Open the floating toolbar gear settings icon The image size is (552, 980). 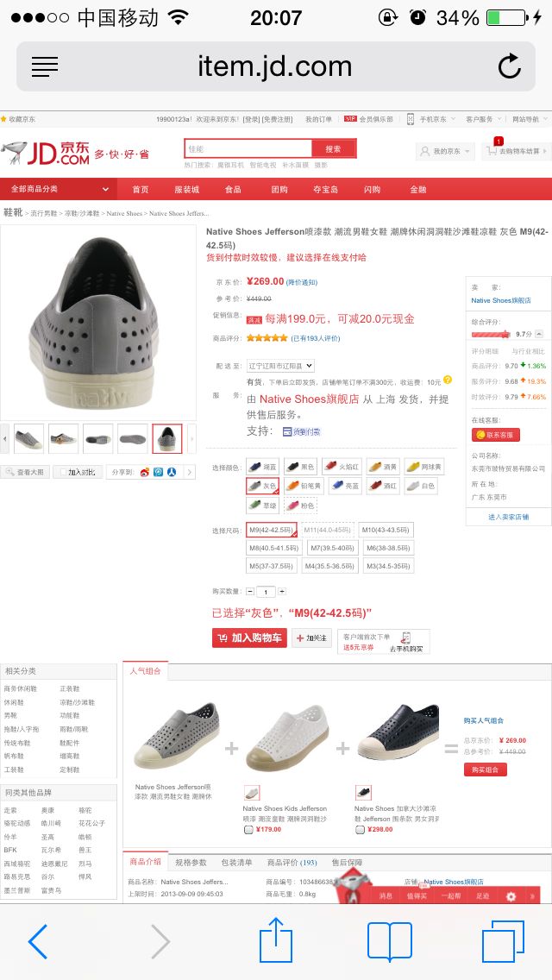511,896
